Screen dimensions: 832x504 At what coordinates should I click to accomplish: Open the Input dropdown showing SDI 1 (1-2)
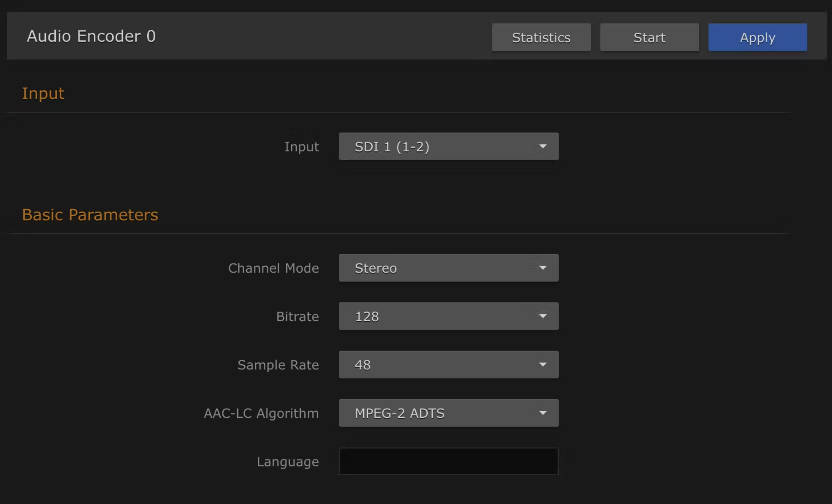tap(448, 146)
